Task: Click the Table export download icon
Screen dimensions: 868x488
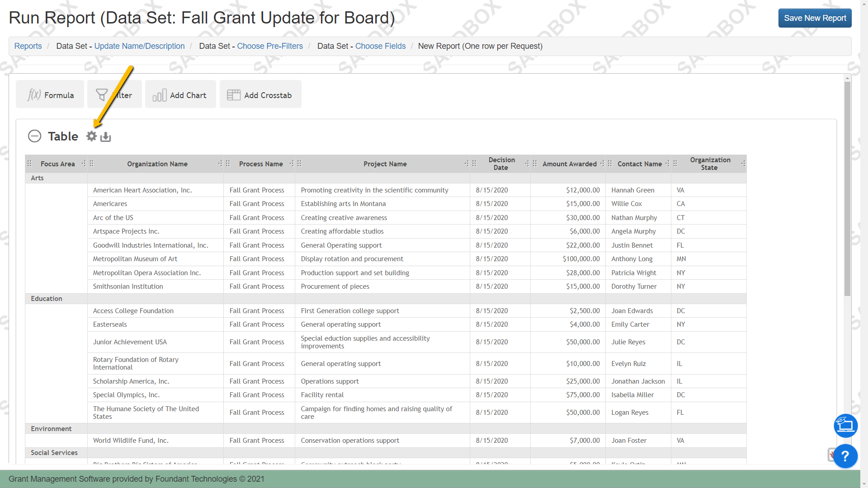Action: point(106,136)
